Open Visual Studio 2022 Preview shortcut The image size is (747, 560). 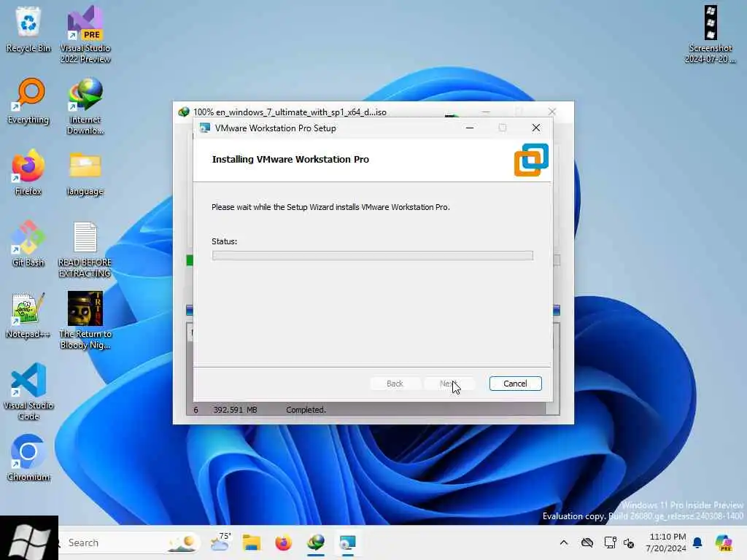pyautogui.click(x=85, y=34)
